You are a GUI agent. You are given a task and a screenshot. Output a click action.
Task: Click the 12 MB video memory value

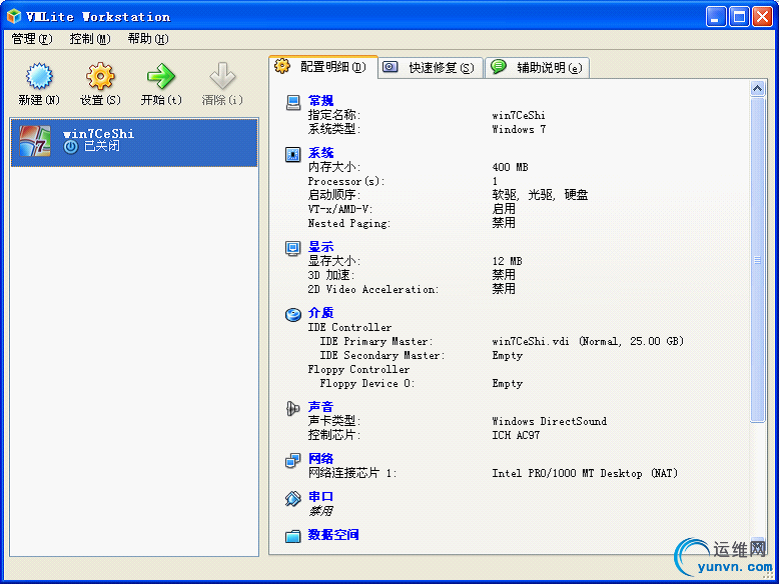point(507,261)
